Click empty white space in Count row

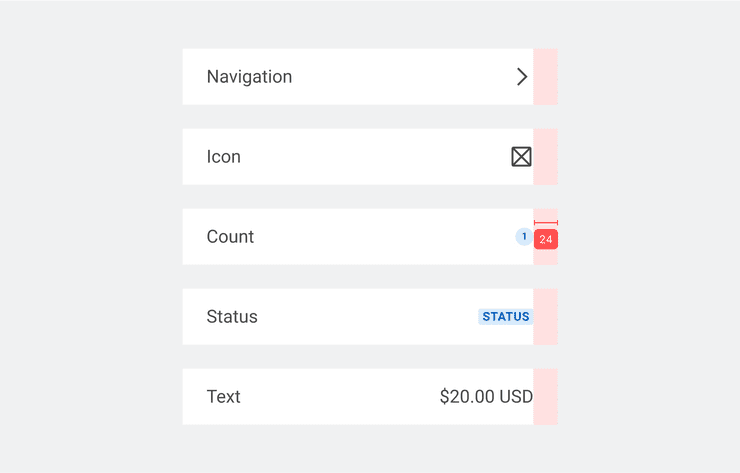[380, 237]
